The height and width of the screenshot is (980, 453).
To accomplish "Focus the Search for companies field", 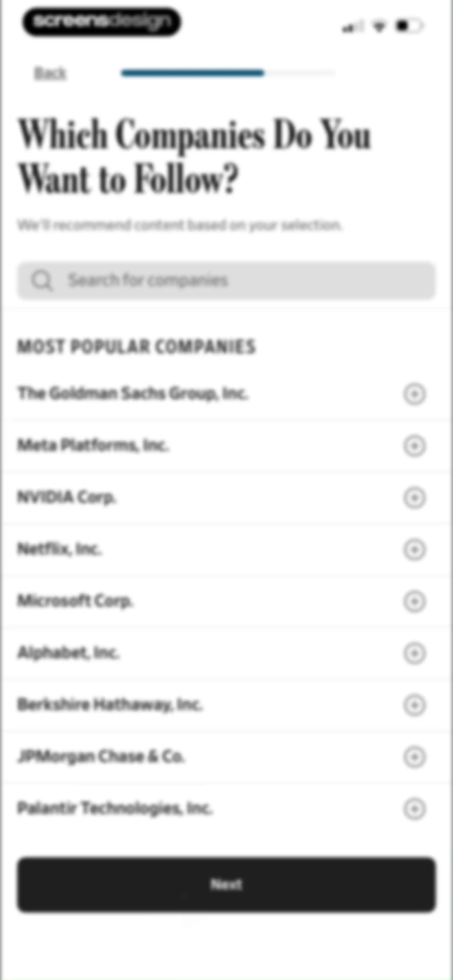I will pyautogui.click(x=226, y=281).
